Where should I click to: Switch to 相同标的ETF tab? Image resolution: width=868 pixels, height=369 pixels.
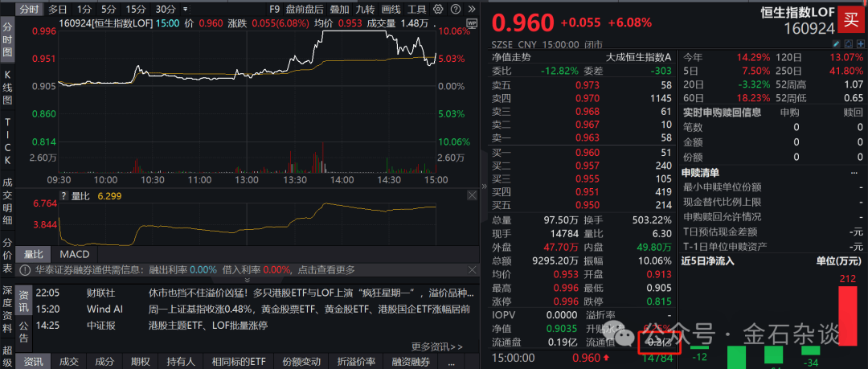pyautogui.click(x=239, y=362)
